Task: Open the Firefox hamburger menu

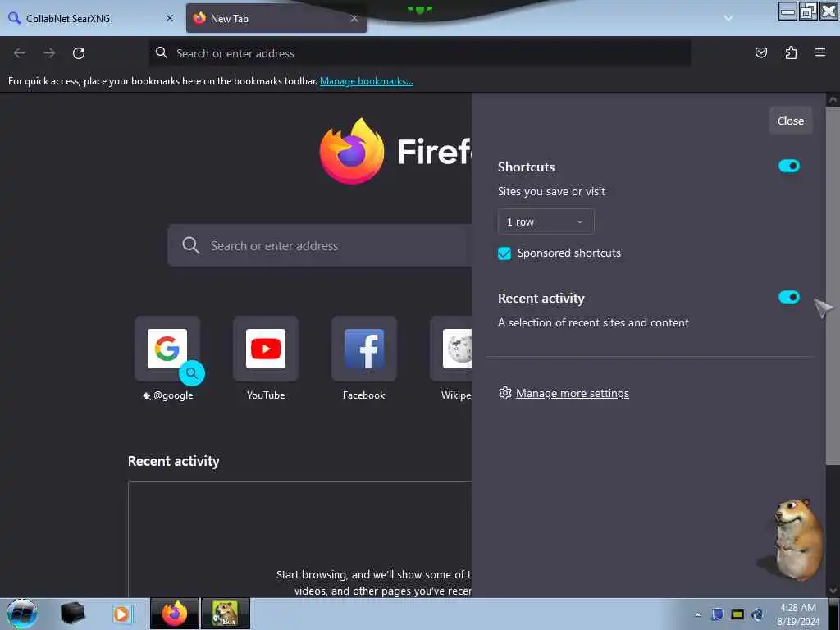Action: tap(820, 52)
